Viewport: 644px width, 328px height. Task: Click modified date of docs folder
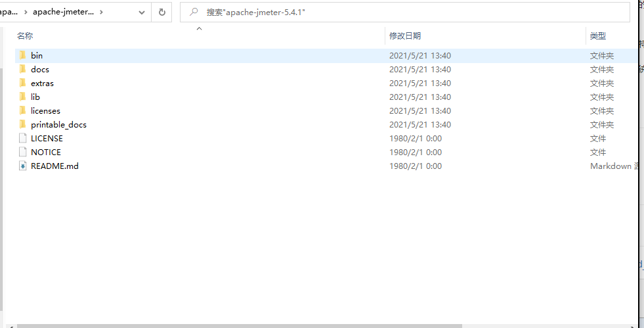click(420, 69)
